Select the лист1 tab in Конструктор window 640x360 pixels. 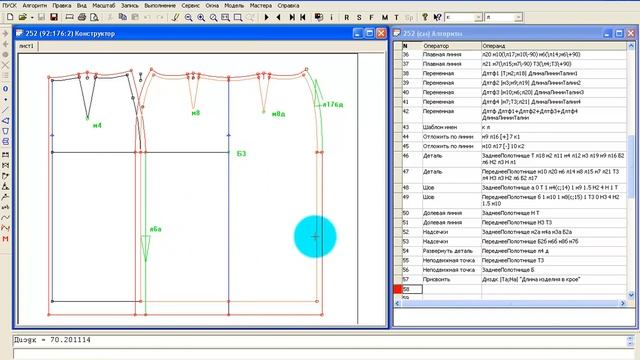27,46
